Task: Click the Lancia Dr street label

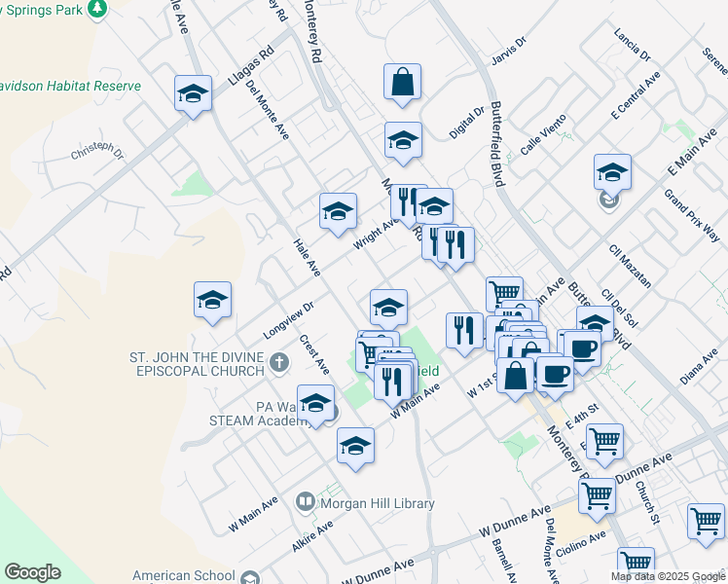Action: (633, 45)
